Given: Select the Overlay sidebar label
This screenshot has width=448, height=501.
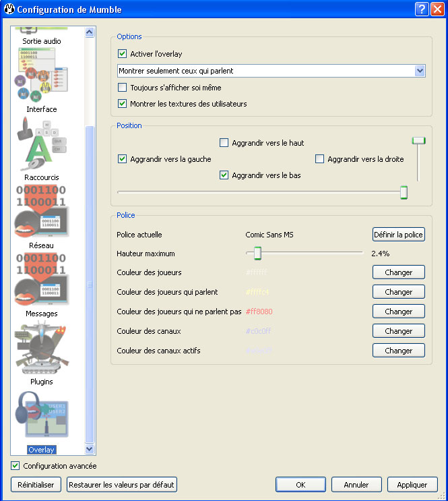Looking at the screenshot, I should [42, 450].
